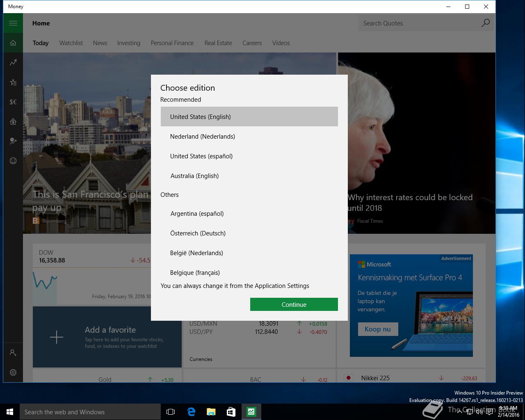
Task: Click the Microsoft Surface Pro 4 advertisement
Action: coord(411,305)
